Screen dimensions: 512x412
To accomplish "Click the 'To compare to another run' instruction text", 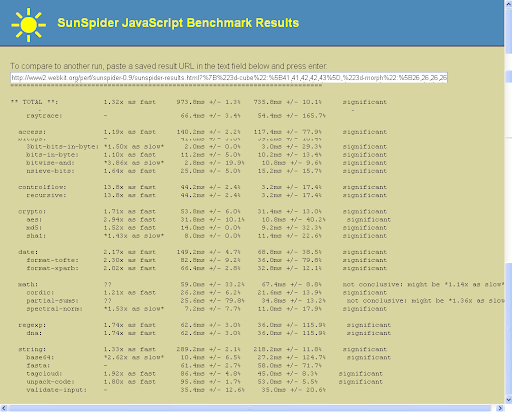I will (169, 66).
